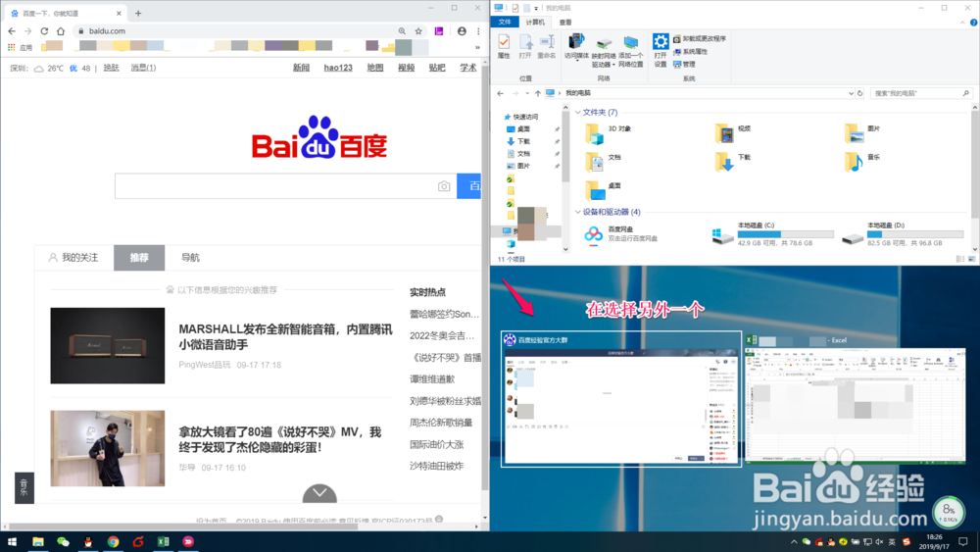
Task: Select 本地磁盘 (C:) drive
Action: [x=772, y=233]
